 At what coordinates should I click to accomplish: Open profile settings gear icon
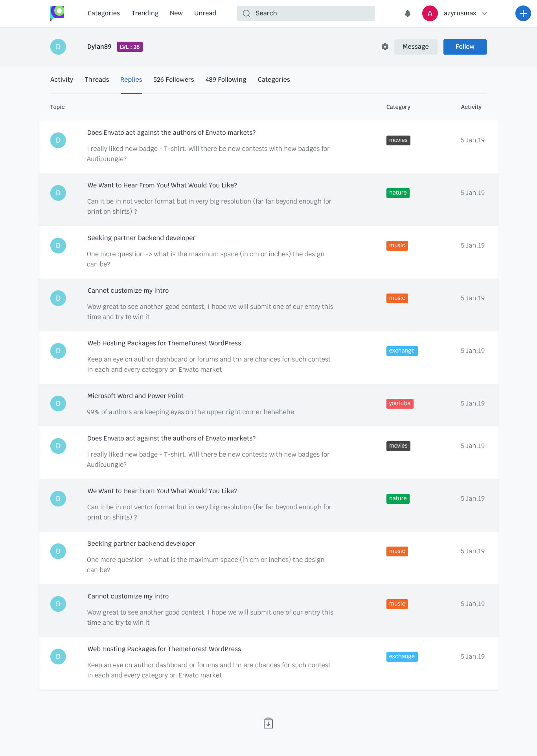tap(385, 47)
